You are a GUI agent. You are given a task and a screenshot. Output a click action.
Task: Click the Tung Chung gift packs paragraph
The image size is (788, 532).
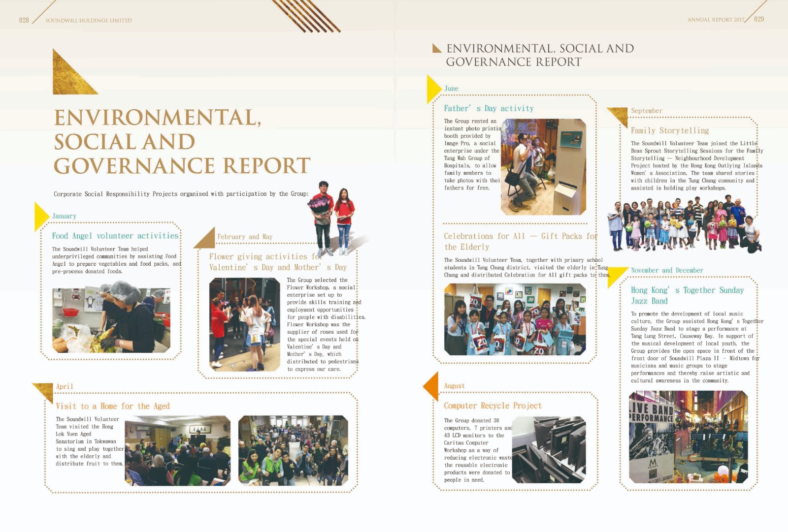pyautogui.click(x=527, y=267)
